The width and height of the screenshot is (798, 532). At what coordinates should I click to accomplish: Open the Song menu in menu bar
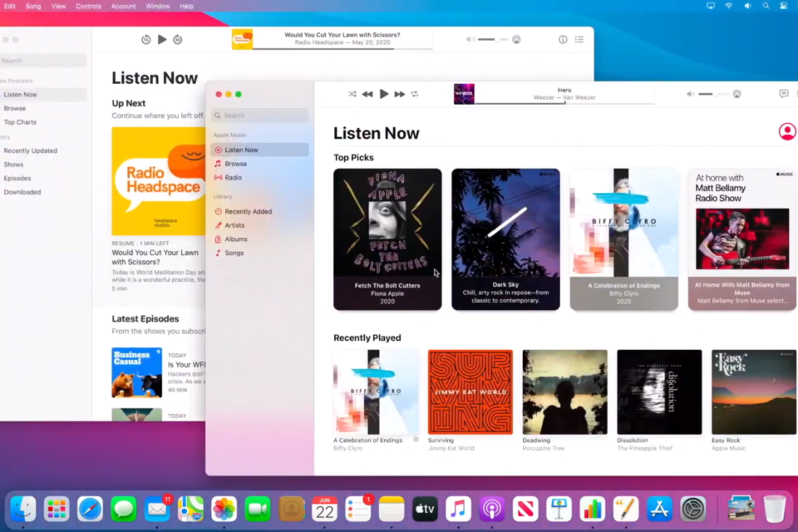(33, 6)
